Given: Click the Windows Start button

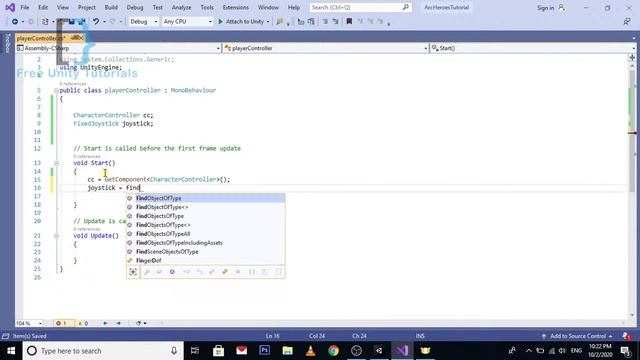Looking at the screenshot, I should 11,351.
